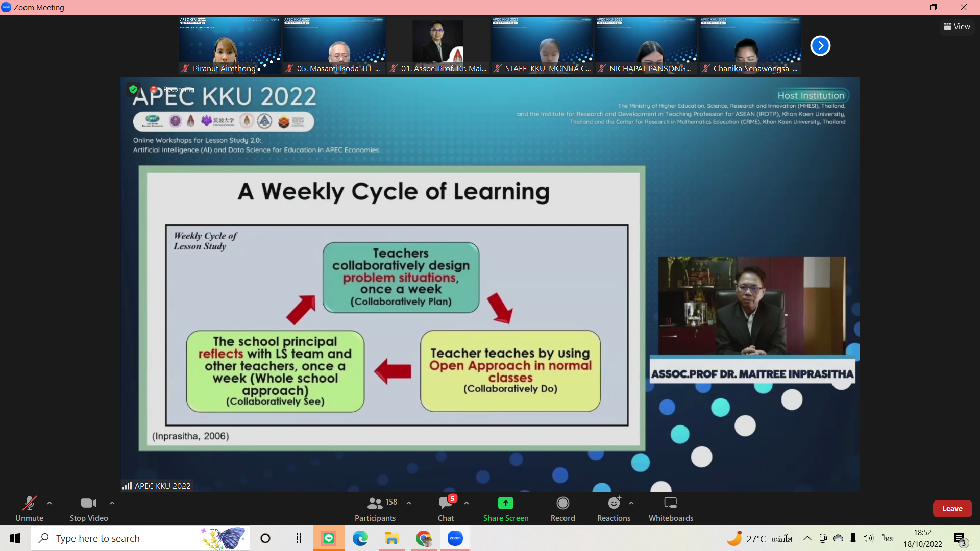This screenshot has width=980, height=551.
Task: Open the taskbar volume control
Action: point(868,538)
